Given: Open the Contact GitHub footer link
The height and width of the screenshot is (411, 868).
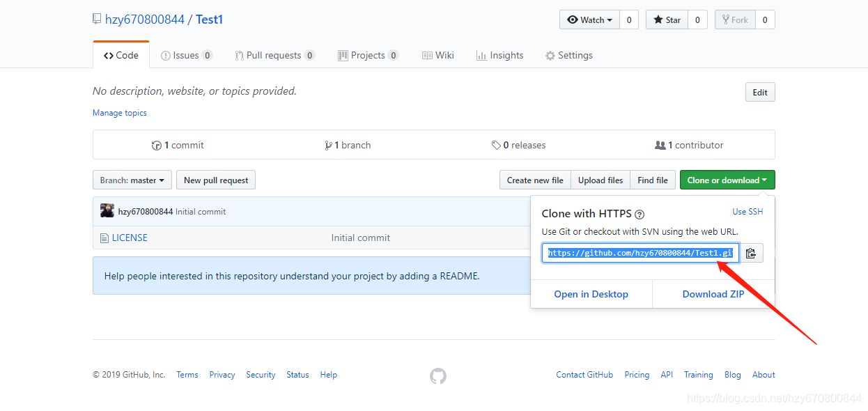Looking at the screenshot, I should pos(584,375).
